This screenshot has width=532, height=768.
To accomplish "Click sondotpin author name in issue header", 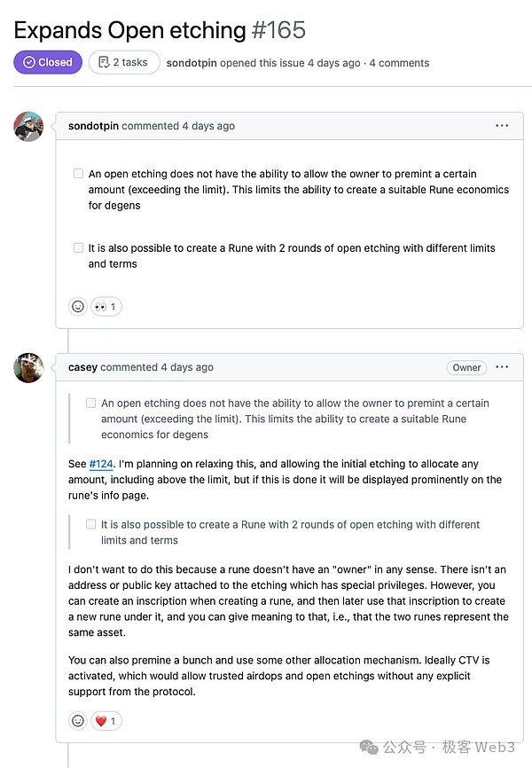I will coord(192,63).
